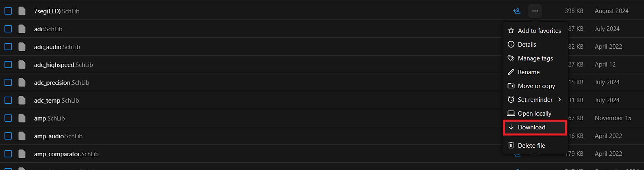
Task: Click the pencil icon for Rename
Action: [511, 72]
